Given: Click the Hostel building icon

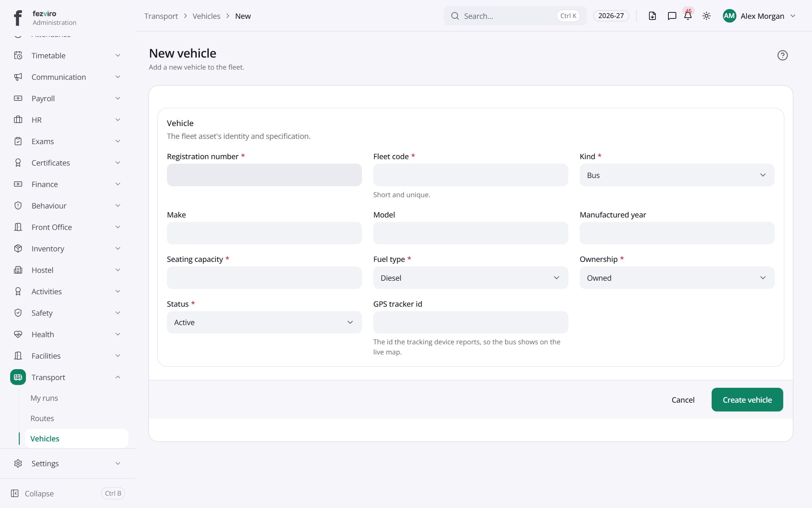Looking at the screenshot, I should 18,270.
